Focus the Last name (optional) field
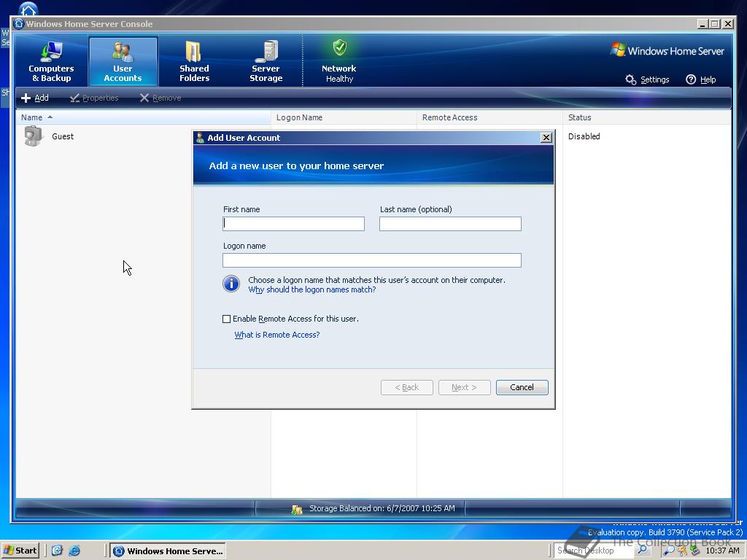The image size is (747, 560). tap(450, 224)
